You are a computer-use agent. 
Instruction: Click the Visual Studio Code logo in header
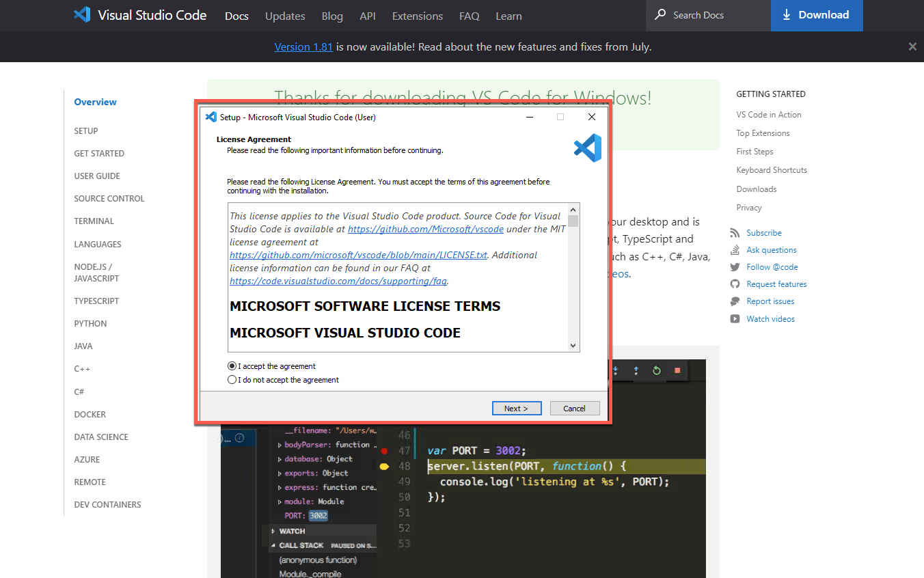coord(82,15)
